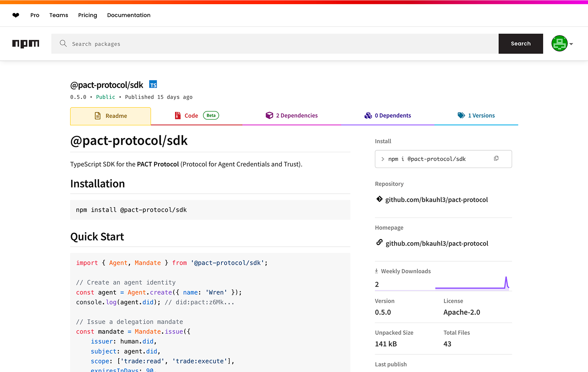Click the Beta badge next to Code
This screenshot has height=372, width=588.
coord(211,115)
